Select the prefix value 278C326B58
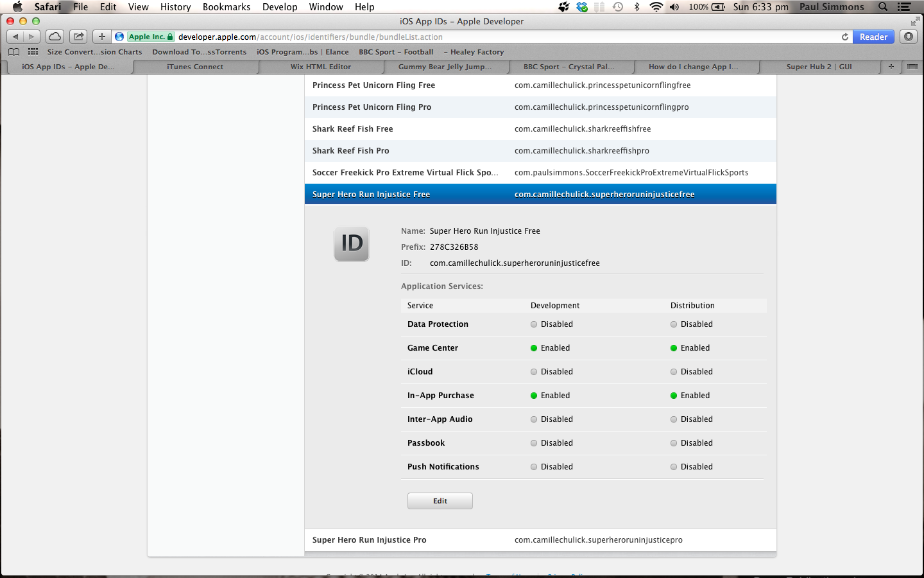 (x=454, y=247)
